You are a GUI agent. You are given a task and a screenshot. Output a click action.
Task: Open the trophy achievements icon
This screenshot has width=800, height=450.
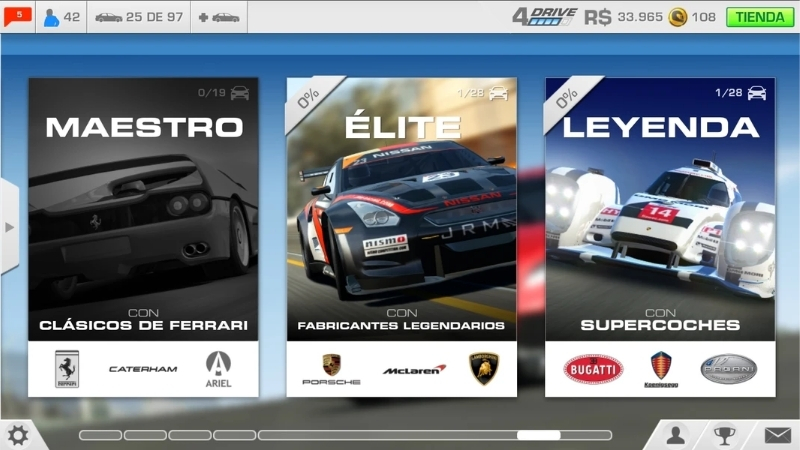pos(724,435)
